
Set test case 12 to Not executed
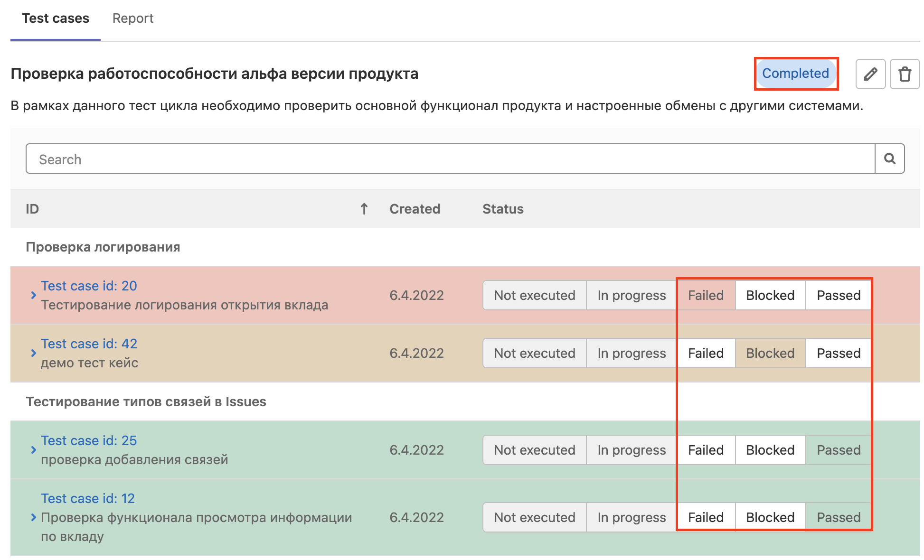534,517
